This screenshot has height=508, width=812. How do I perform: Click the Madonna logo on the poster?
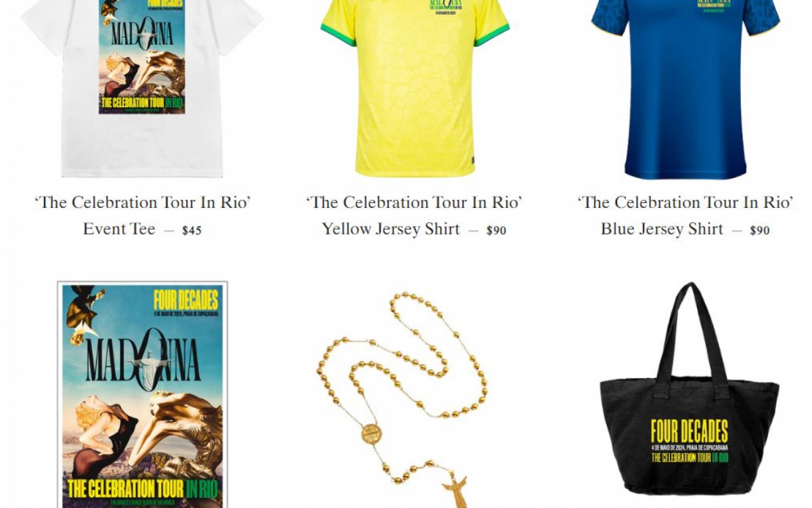[x=143, y=359]
